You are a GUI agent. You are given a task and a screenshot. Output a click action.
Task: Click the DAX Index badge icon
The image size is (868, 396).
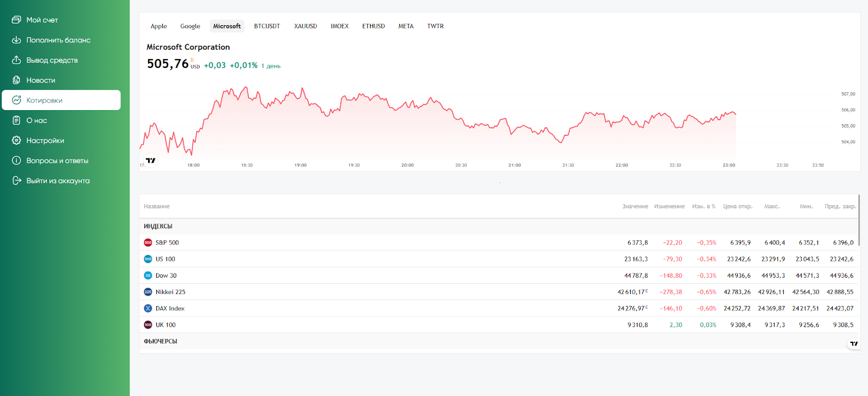(x=148, y=309)
